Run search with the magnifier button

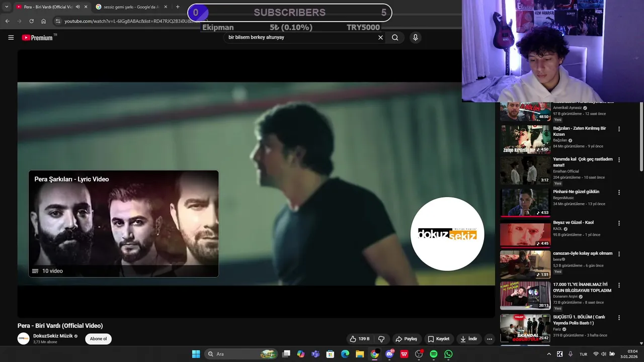coord(395,37)
